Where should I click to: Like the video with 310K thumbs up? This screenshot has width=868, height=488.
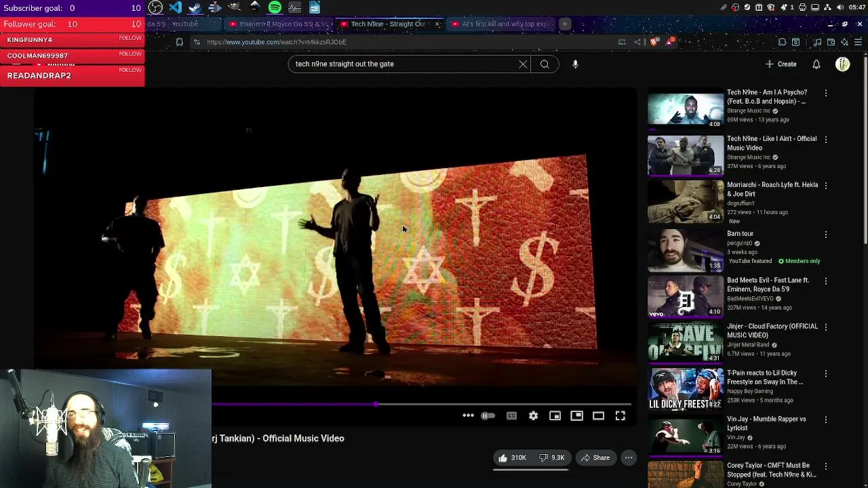(x=512, y=458)
